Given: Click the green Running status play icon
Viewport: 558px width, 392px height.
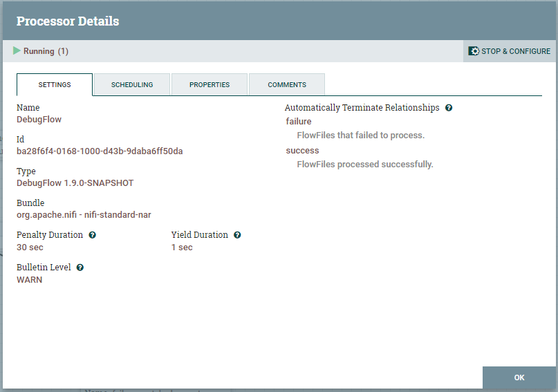Looking at the screenshot, I should [17, 51].
